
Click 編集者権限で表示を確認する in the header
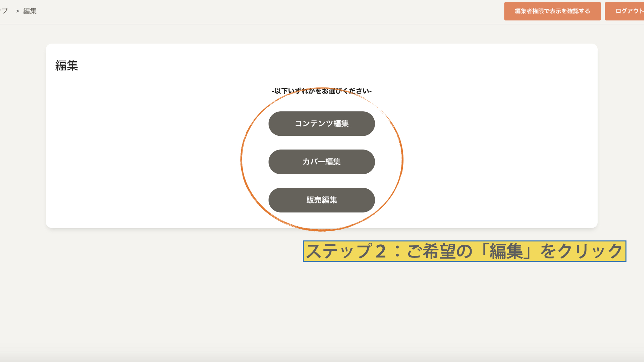coord(552,11)
